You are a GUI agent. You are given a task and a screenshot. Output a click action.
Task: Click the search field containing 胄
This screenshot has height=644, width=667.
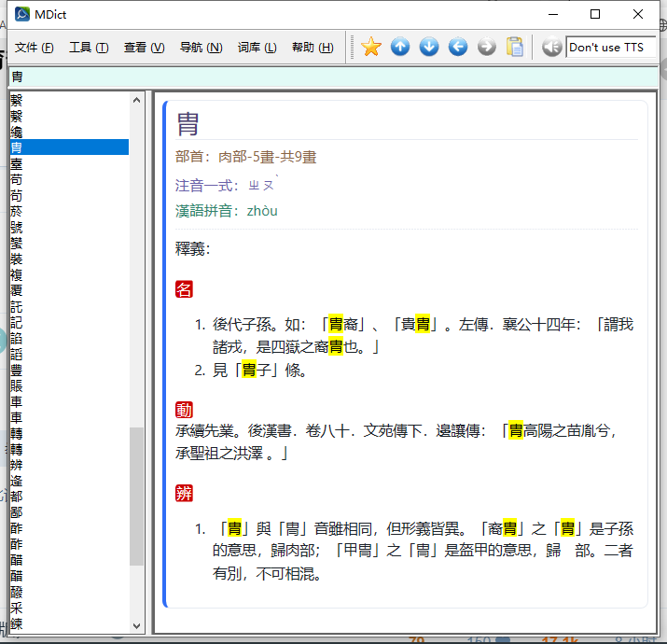327,77
